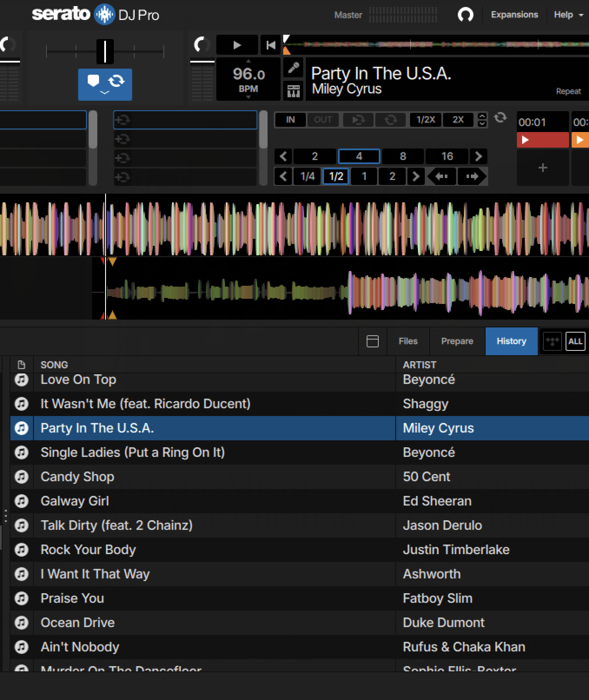Select the 1/2 beat jump size
The image size is (589, 700).
(x=336, y=176)
